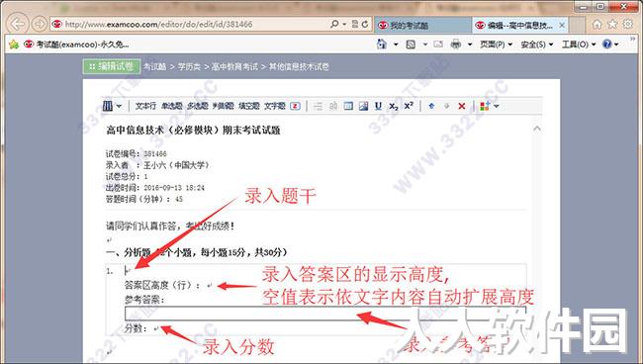The image size is (643, 364).
Task: Click the greyed list formatting icon
Action: (x=318, y=106)
